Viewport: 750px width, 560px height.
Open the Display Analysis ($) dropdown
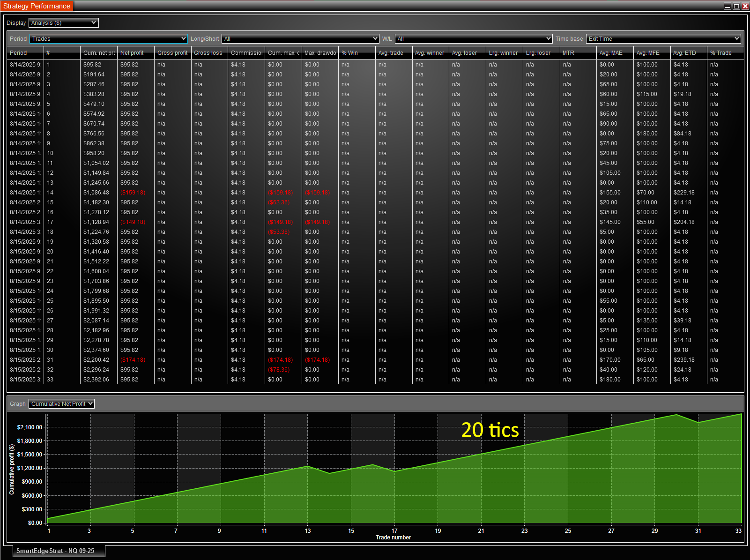[63, 23]
